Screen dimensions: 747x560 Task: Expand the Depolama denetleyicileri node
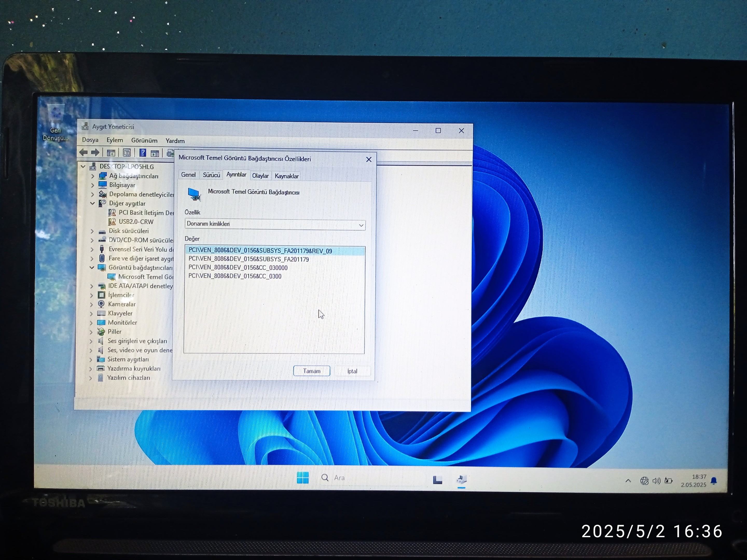pyautogui.click(x=93, y=194)
